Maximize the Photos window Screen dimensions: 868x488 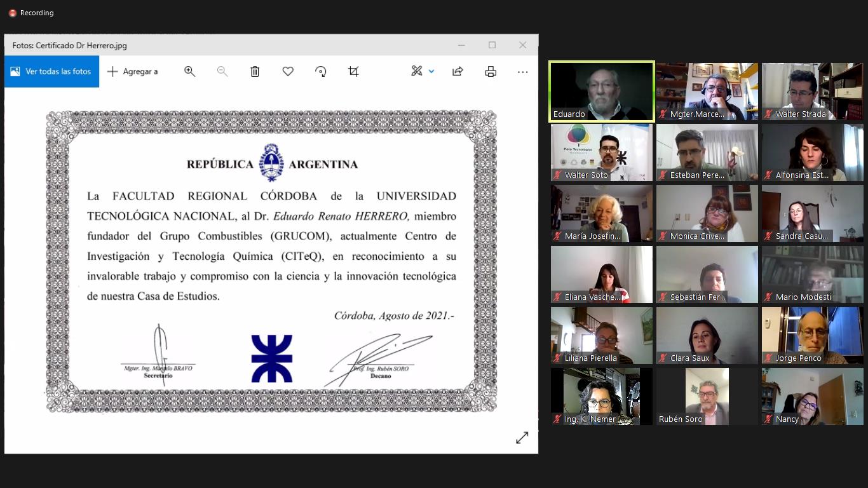pyautogui.click(x=492, y=45)
